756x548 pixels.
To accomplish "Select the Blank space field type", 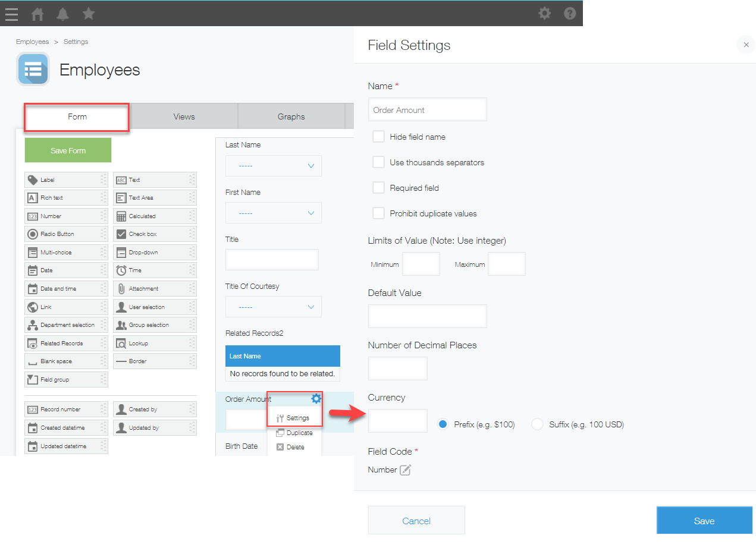I will (66, 361).
